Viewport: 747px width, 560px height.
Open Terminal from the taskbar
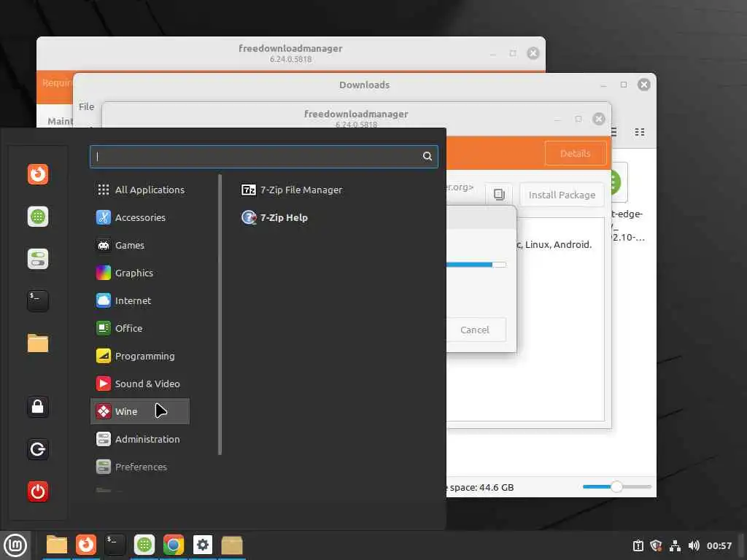[x=115, y=545]
